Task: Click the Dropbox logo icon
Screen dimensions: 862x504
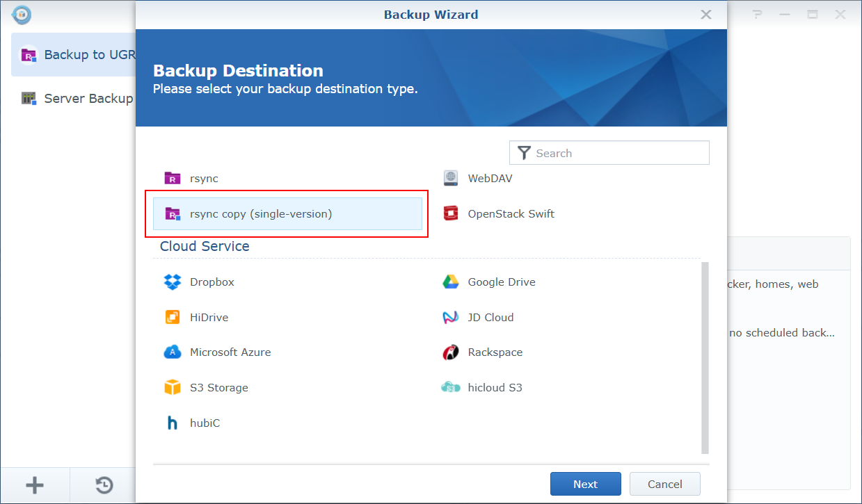Action: [x=172, y=282]
